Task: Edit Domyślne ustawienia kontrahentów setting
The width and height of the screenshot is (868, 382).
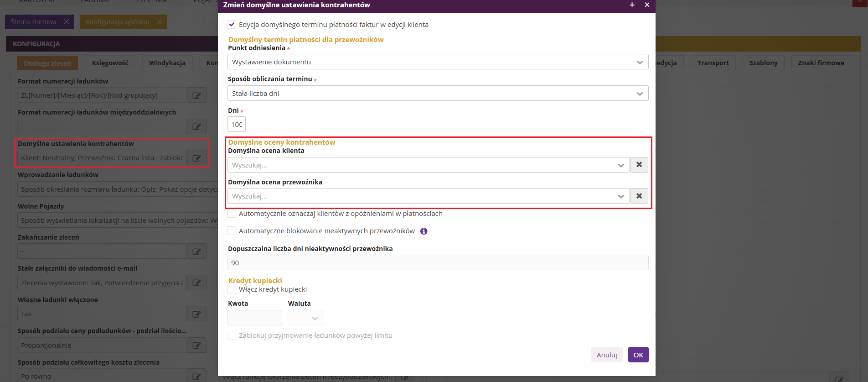Action: pos(196,158)
